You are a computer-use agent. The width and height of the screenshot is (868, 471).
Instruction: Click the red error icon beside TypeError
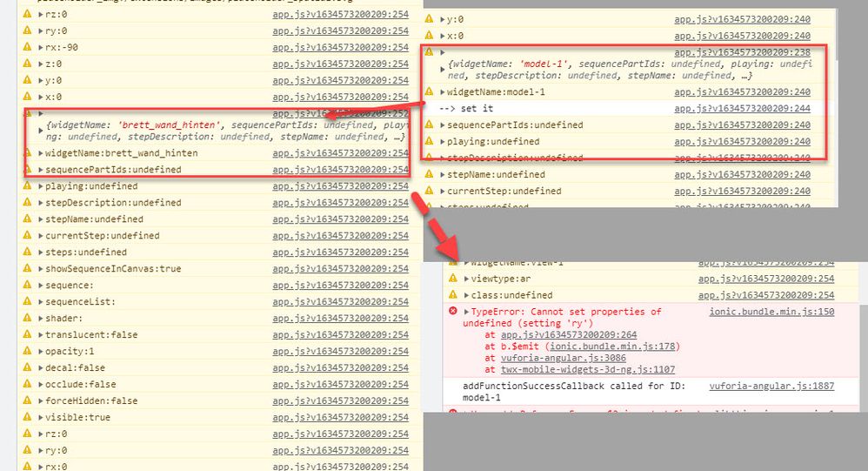(453, 312)
